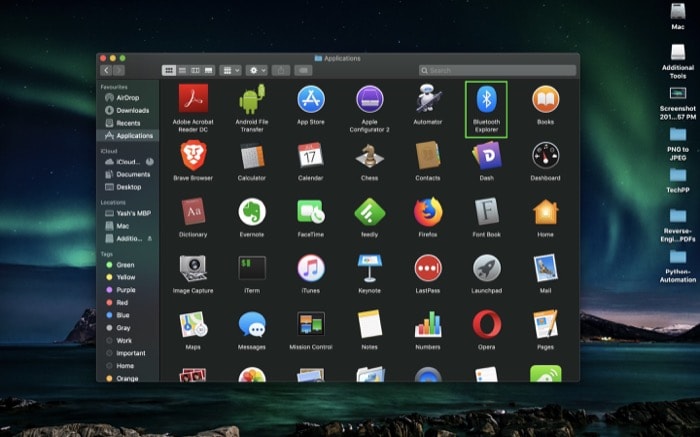Switch Finder to icon view

click(x=169, y=70)
